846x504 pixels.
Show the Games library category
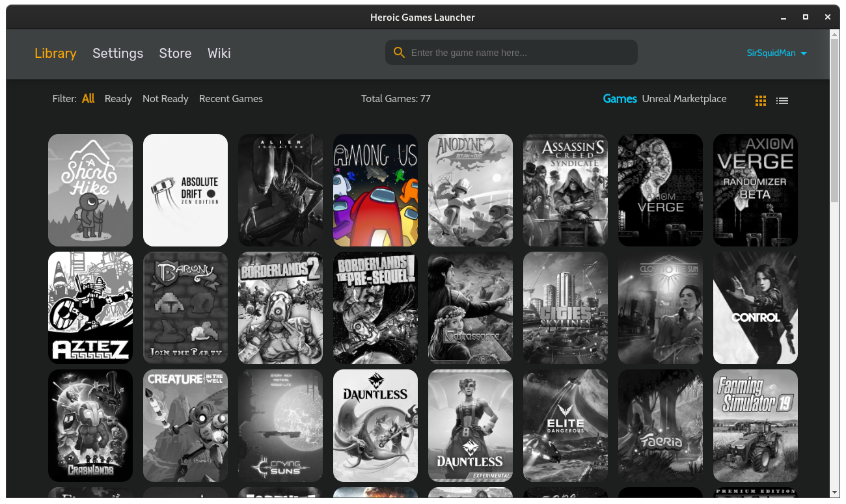pos(620,99)
